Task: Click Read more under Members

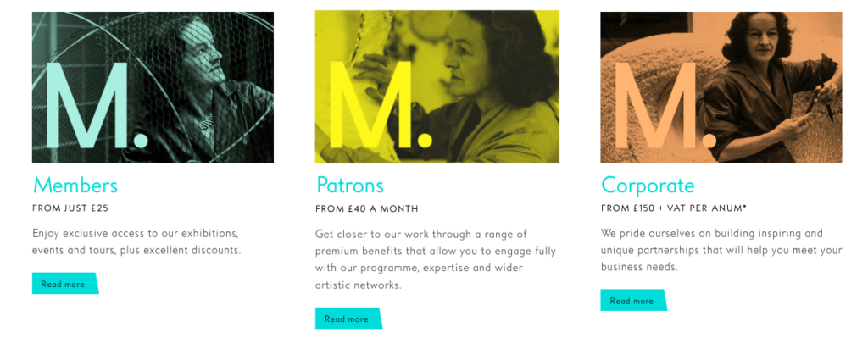Action: (64, 284)
